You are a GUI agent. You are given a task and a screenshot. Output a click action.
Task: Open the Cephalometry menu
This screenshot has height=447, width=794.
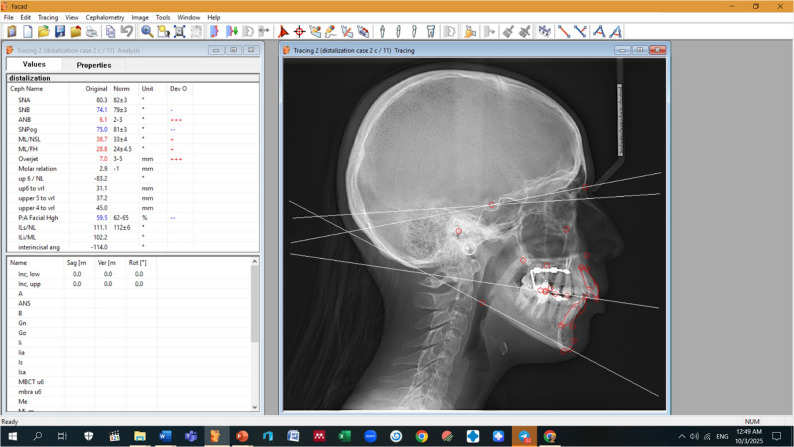(x=105, y=17)
